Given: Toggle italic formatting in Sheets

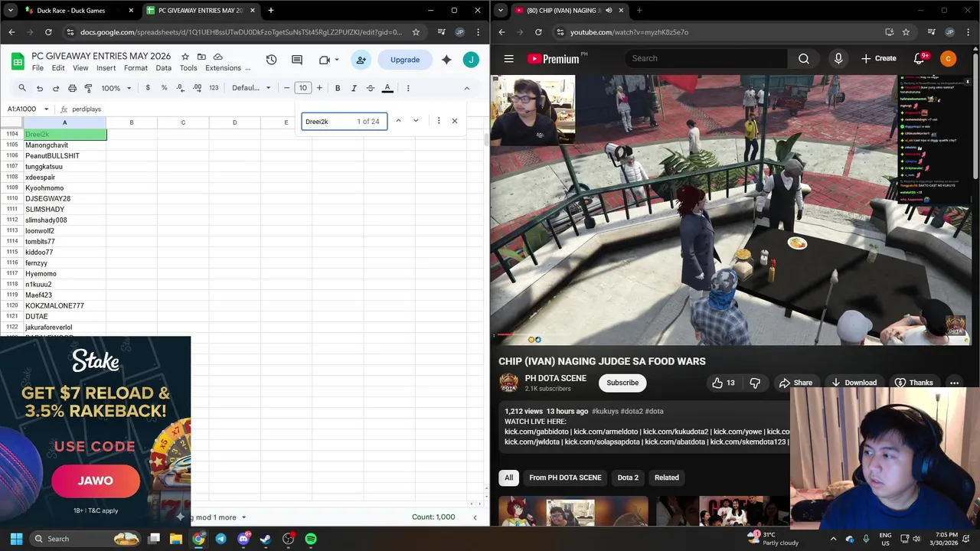Looking at the screenshot, I should [x=354, y=88].
